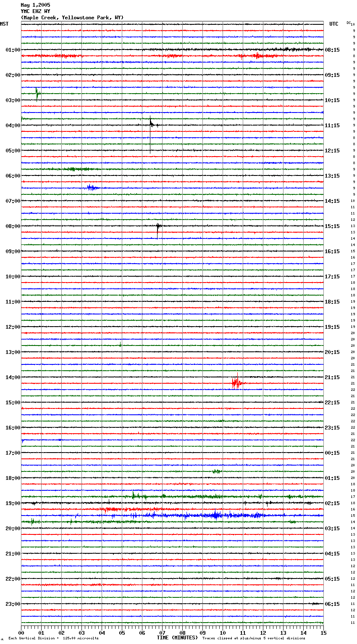Click the 06:15 UTC row label
The image size is (357, 644).
click(332, 604)
